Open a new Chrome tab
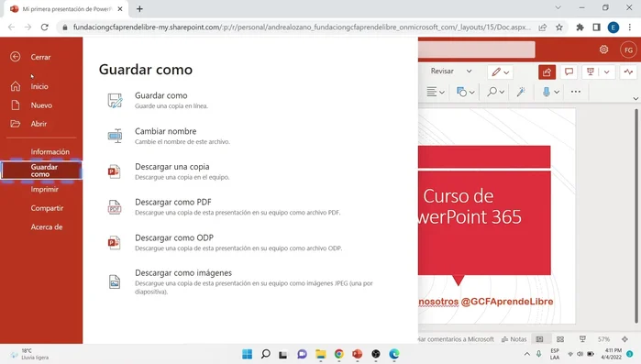The height and width of the screenshot is (364, 641). [139, 8]
